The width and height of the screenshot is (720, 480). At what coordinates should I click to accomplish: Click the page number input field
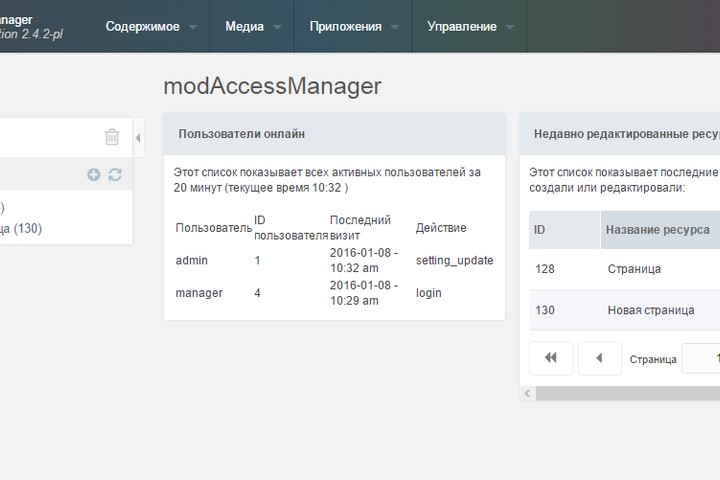point(700,358)
